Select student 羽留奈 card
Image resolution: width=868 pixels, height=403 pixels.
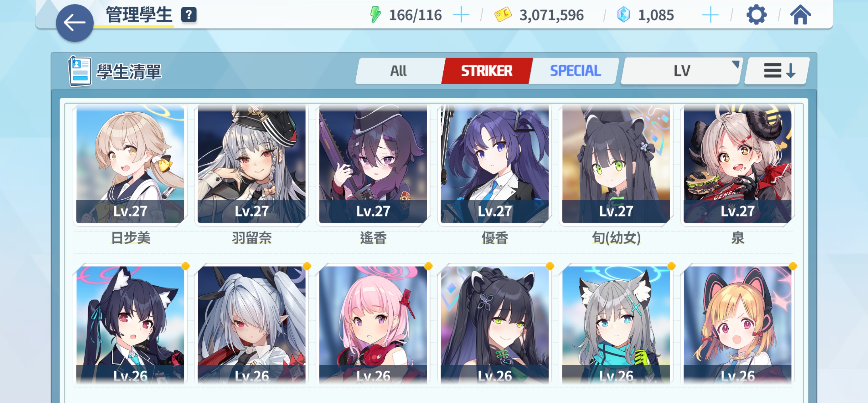click(252, 164)
